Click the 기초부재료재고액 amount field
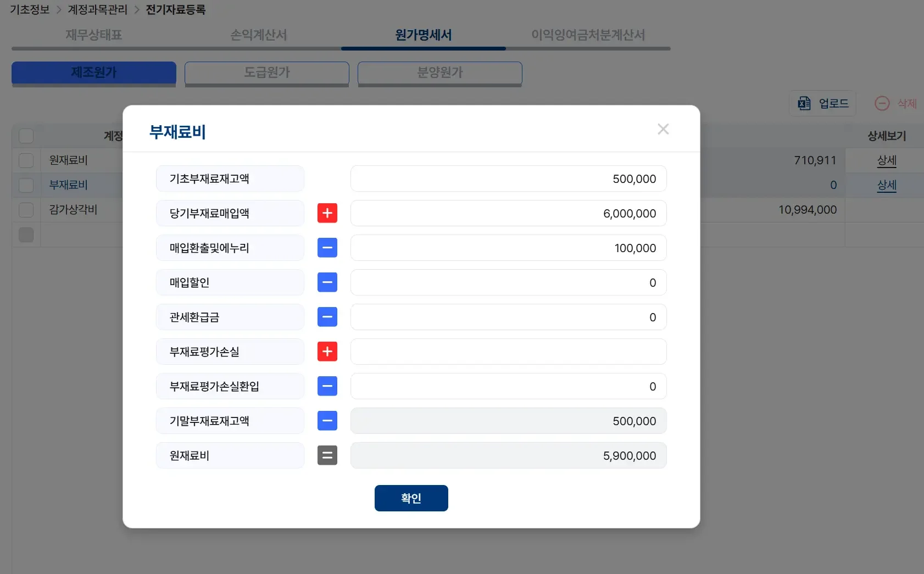This screenshot has width=924, height=574. click(508, 179)
